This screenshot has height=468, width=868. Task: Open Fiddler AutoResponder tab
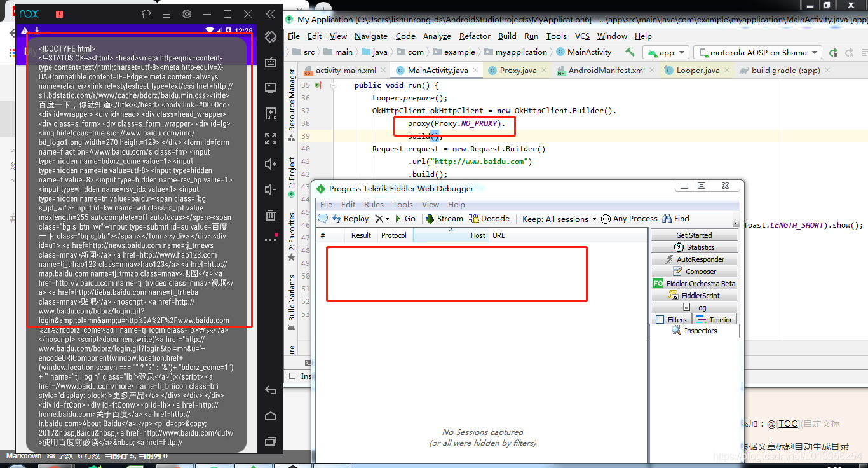[694, 259]
